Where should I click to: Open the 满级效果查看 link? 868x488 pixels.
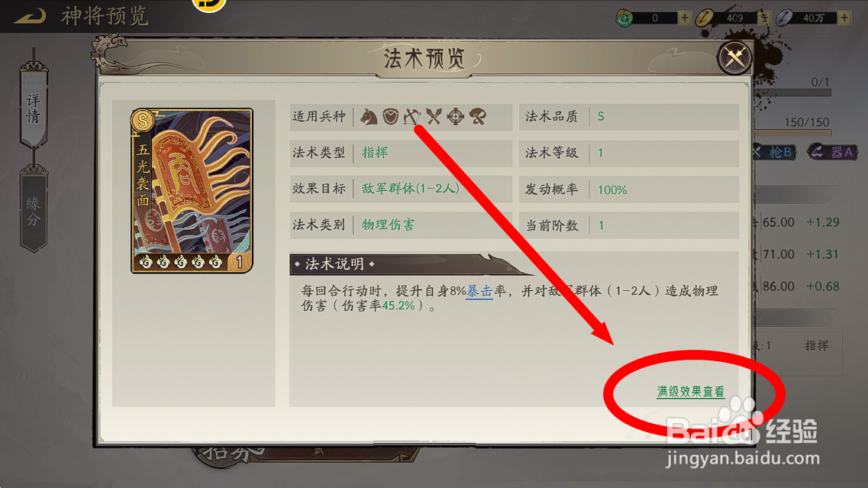[690, 392]
